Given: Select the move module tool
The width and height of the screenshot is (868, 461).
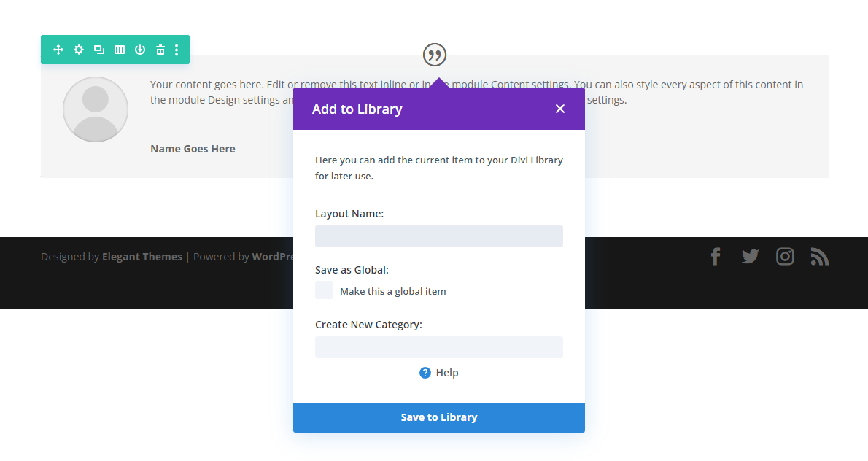Looking at the screenshot, I should click(58, 50).
